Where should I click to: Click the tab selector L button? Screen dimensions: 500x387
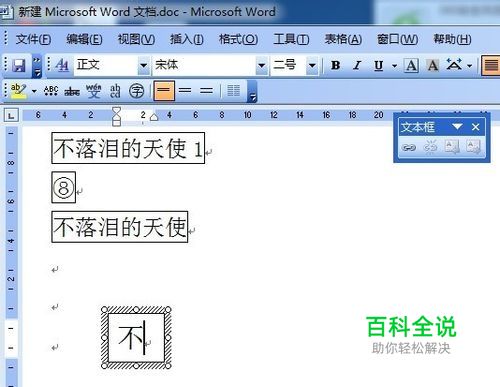(x=11, y=115)
